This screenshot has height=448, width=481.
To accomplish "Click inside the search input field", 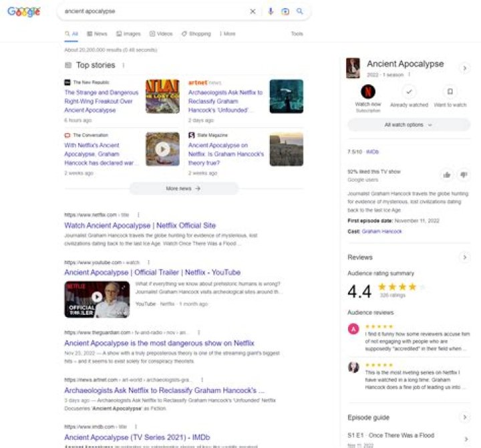I will pyautogui.click(x=154, y=11).
